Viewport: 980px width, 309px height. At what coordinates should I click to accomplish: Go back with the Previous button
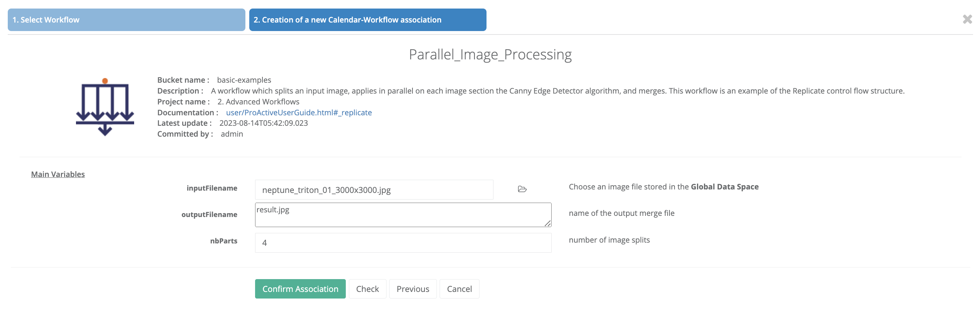pyautogui.click(x=413, y=289)
